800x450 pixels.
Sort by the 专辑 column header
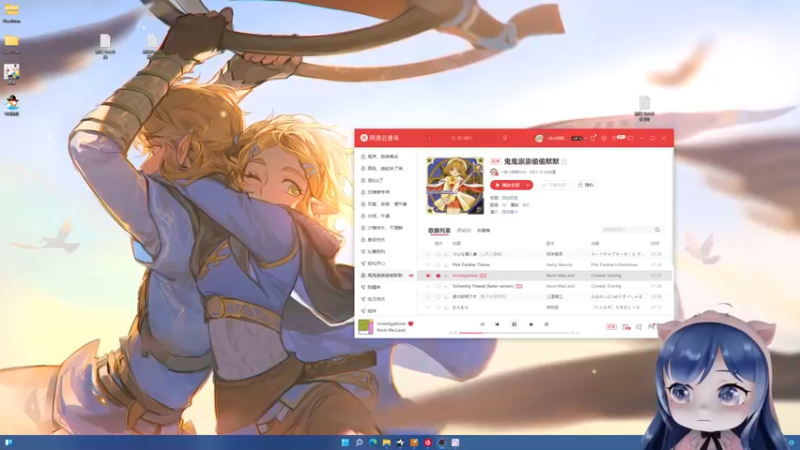point(595,244)
